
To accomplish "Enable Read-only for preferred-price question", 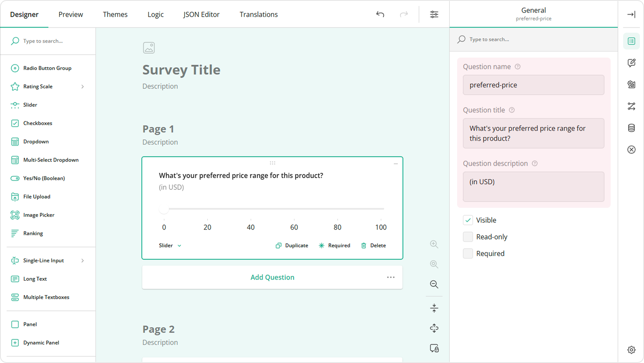I will [468, 237].
